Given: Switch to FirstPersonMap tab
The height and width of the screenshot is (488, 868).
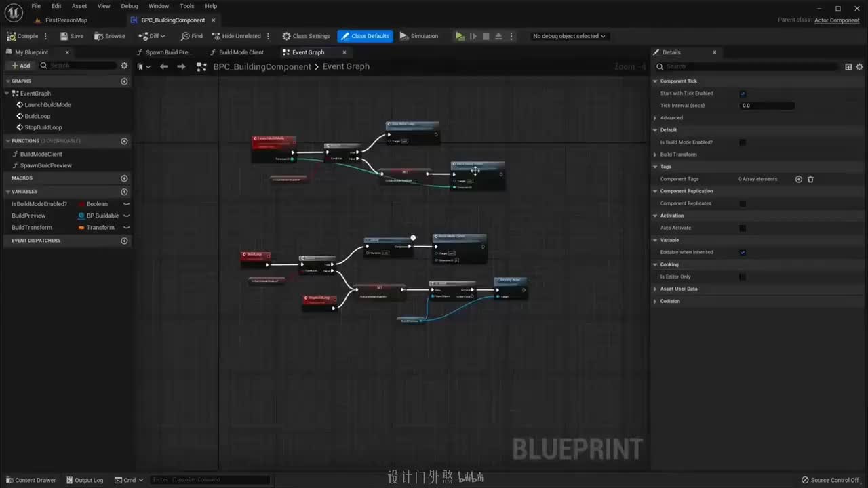Looking at the screenshot, I should pos(66,20).
